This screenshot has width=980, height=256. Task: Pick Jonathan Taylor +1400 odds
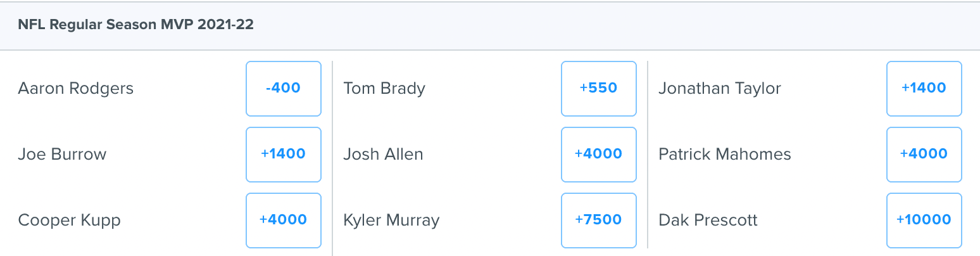pyautogui.click(x=924, y=89)
